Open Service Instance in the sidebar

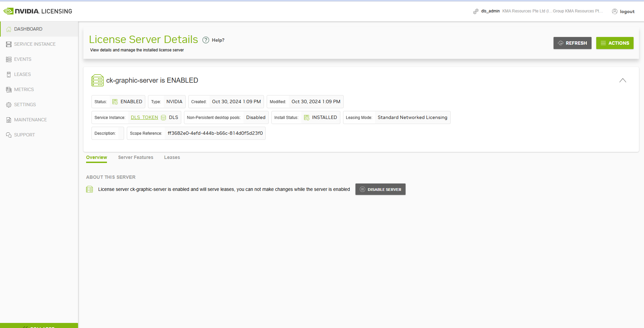tap(39, 44)
